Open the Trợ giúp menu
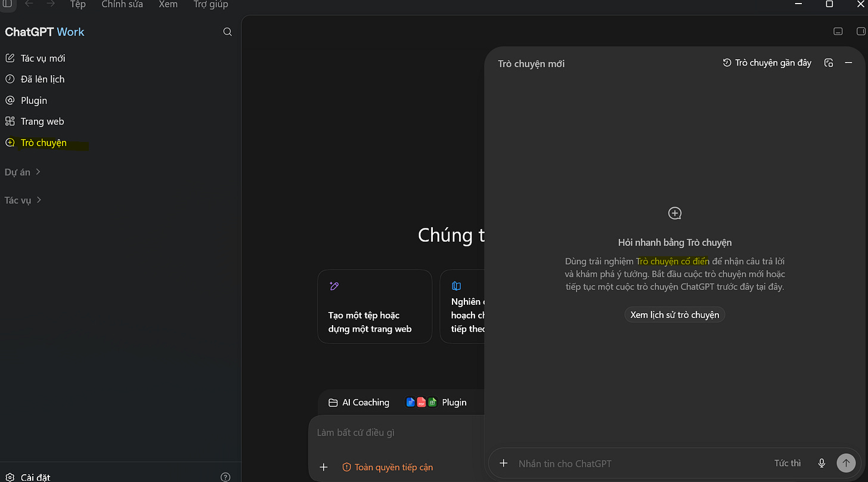Viewport: 868px width, 482px height. coord(211,4)
